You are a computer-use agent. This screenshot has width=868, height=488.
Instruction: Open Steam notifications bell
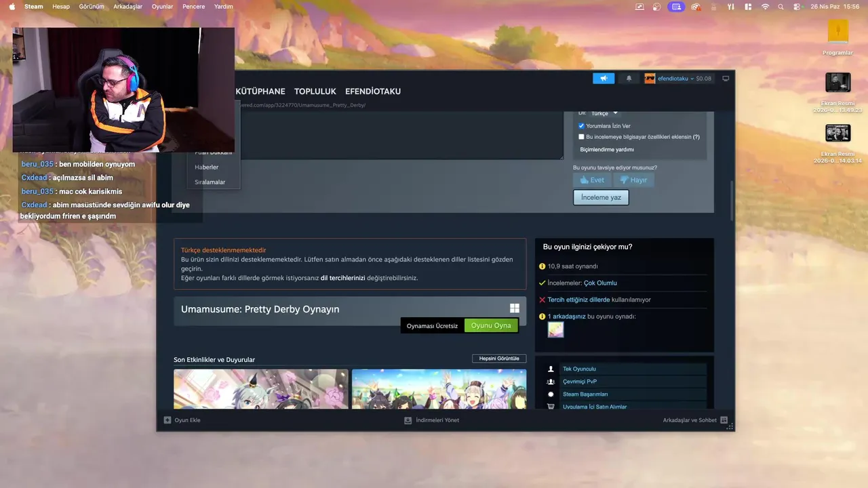point(629,79)
